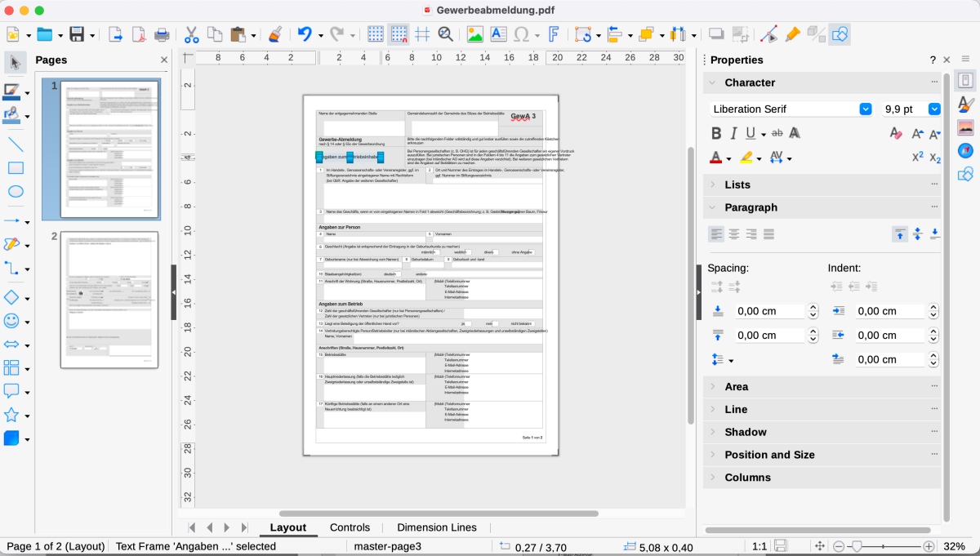The height and width of the screenshot is (556, 980).
Task: Open the Insert Image dialog
Action: tap(475, 33)
